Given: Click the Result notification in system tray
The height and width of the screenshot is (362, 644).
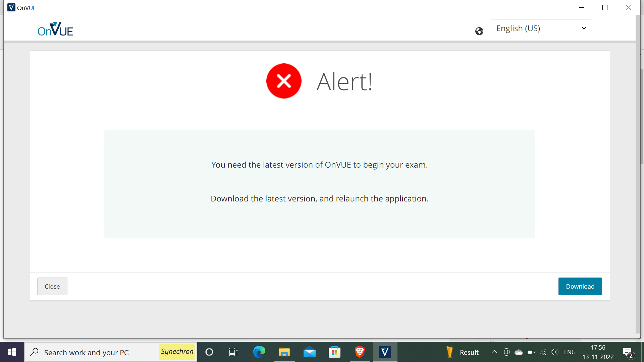Looking at the screenshot, I should [x=463, y=352].
